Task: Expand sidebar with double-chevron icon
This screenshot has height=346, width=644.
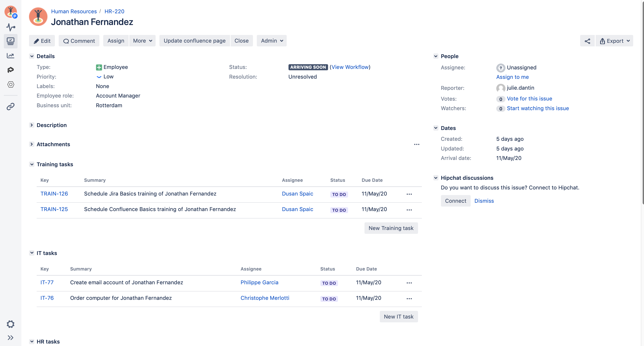Action: 11,337
